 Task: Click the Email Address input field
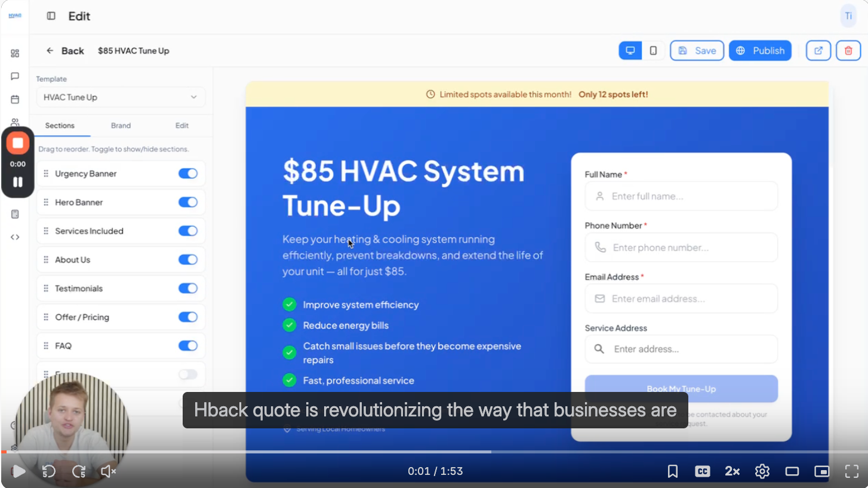(681, 298)
